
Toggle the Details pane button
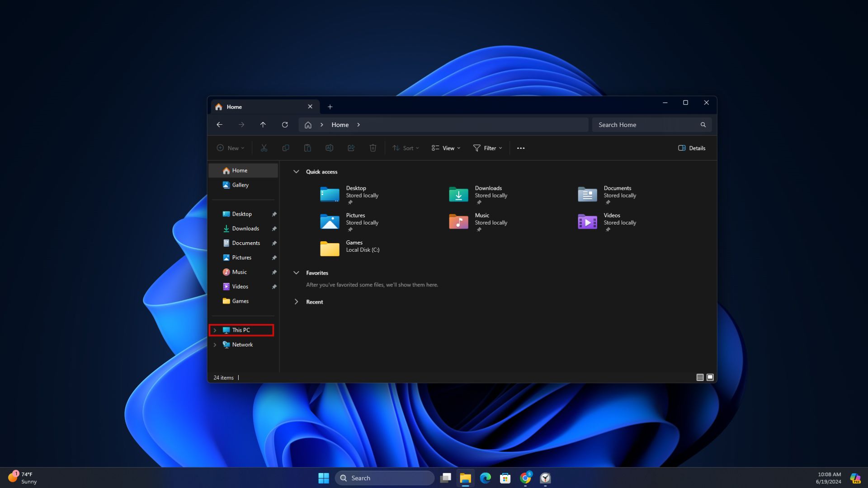click(692, 148)
